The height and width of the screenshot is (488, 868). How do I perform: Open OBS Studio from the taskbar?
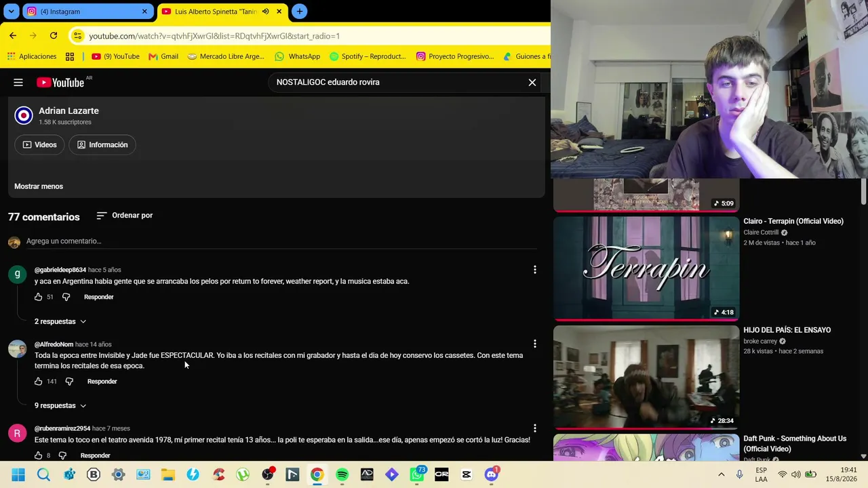[x=268, y=474]
